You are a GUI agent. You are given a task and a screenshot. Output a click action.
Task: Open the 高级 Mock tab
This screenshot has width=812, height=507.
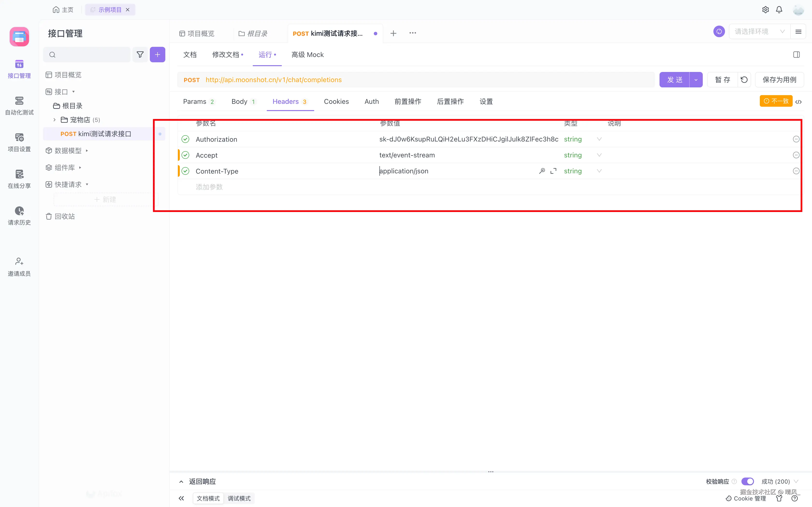(x=307, y=55)
